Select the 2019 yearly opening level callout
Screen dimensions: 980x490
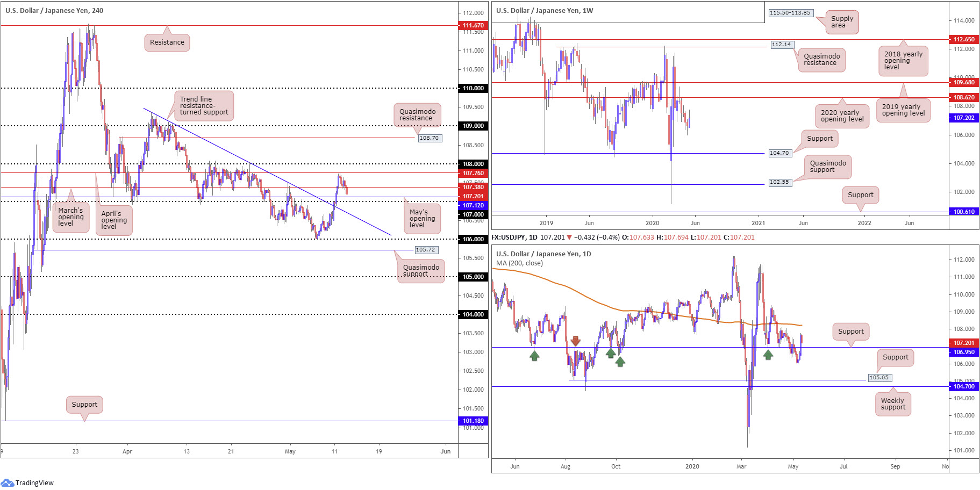coord(903,110)
